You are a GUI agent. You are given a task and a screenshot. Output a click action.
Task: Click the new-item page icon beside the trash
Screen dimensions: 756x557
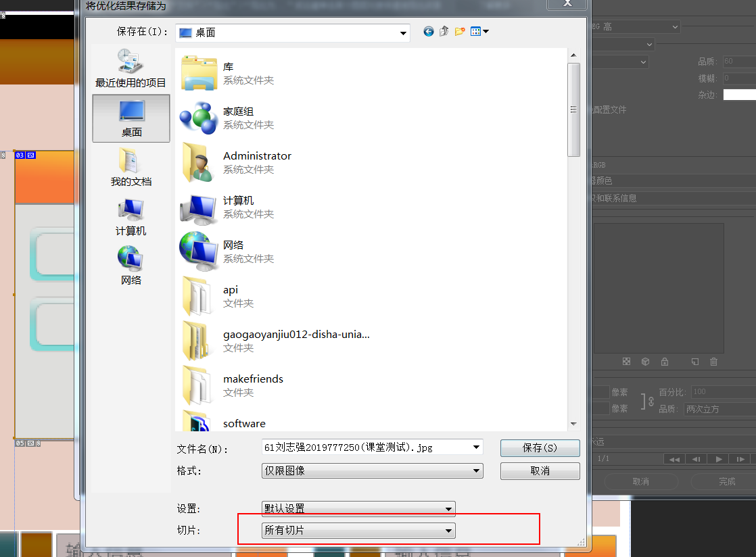tap(694, 362)
